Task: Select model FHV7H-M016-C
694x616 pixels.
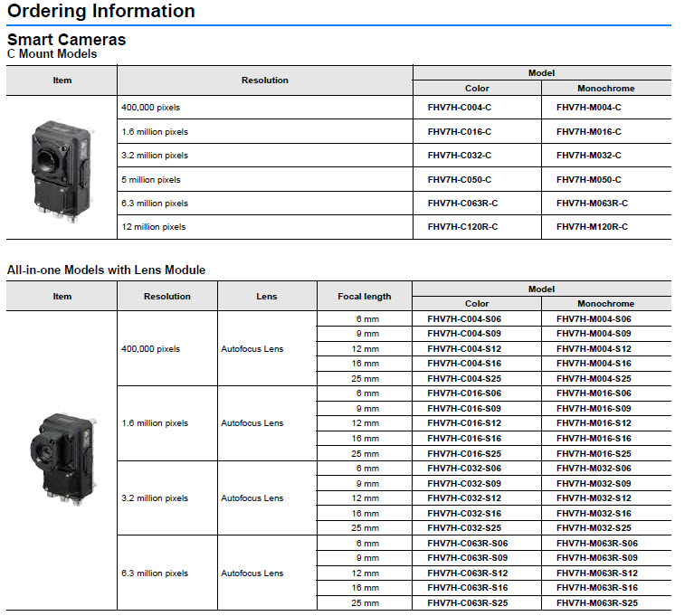Action: pyautogui.click(x=589, y=131)
